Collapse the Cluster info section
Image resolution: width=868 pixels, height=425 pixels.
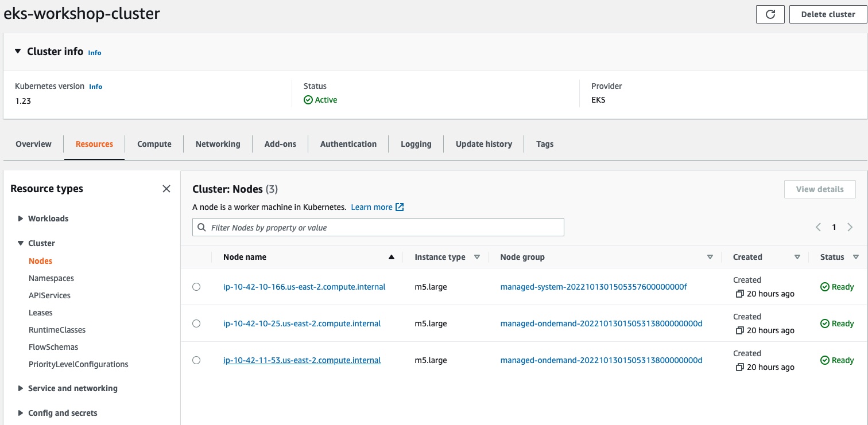pos(18,52)
